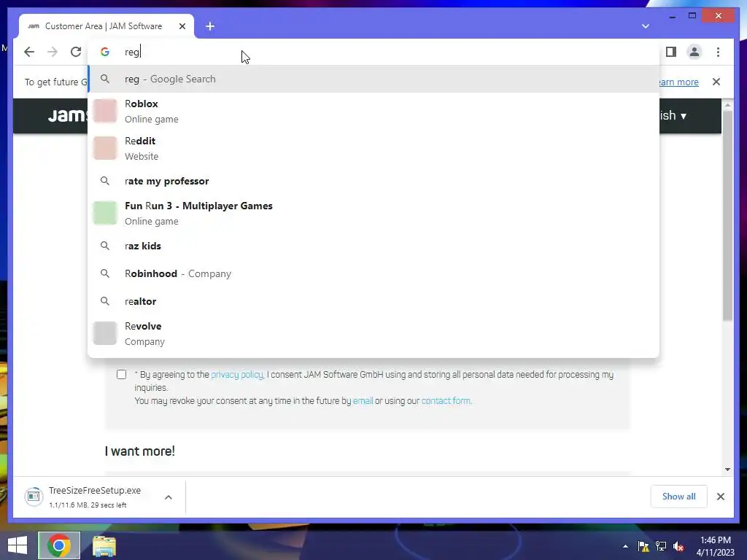Click the 'I want more!' heading
This screenshot has width=747, height=560.
[x=139, y=451]
